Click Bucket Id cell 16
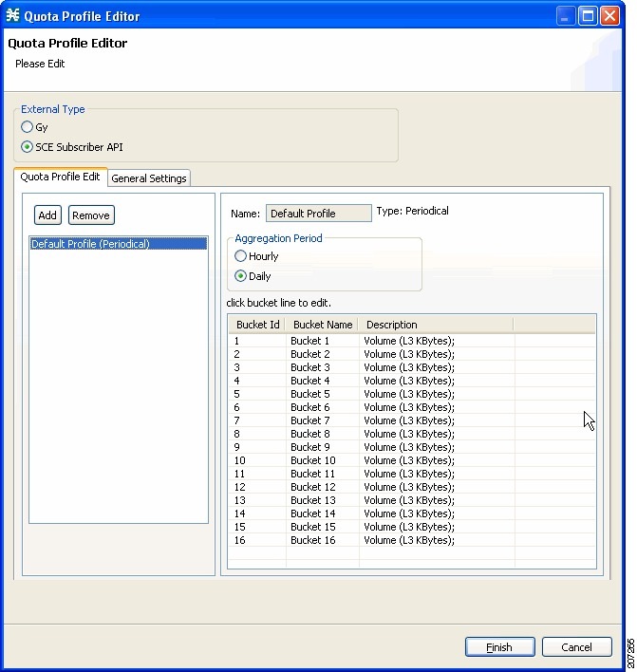The image size is (637, 672). (257, 540)
